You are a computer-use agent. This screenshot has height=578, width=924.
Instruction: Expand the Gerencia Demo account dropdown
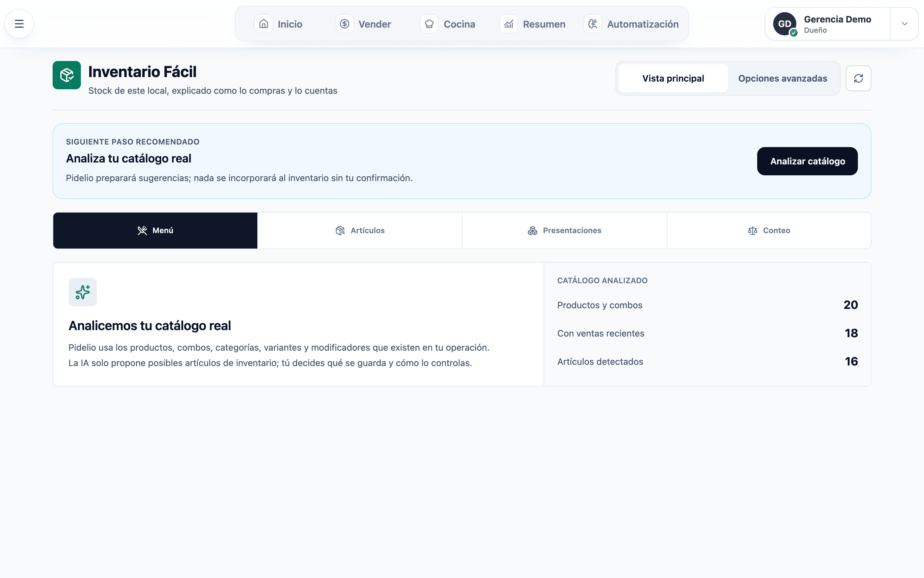pyautogui.click(x=904, y=24)
